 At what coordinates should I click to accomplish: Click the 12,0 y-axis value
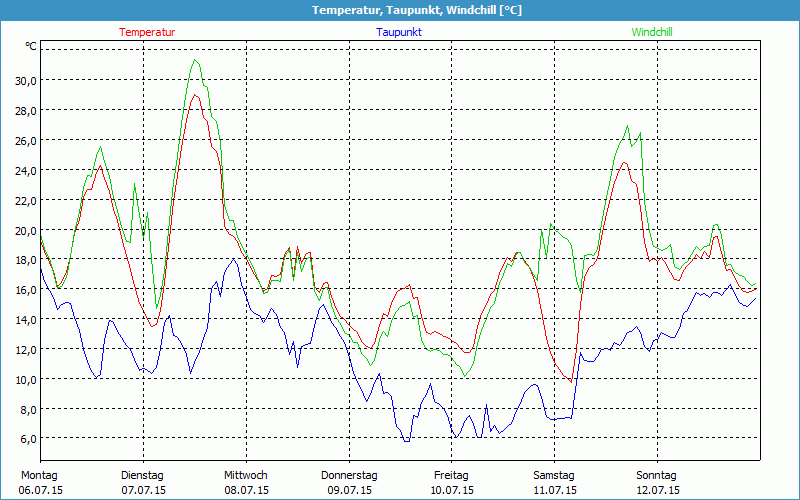pyautogui.click(x=24, y=350)
